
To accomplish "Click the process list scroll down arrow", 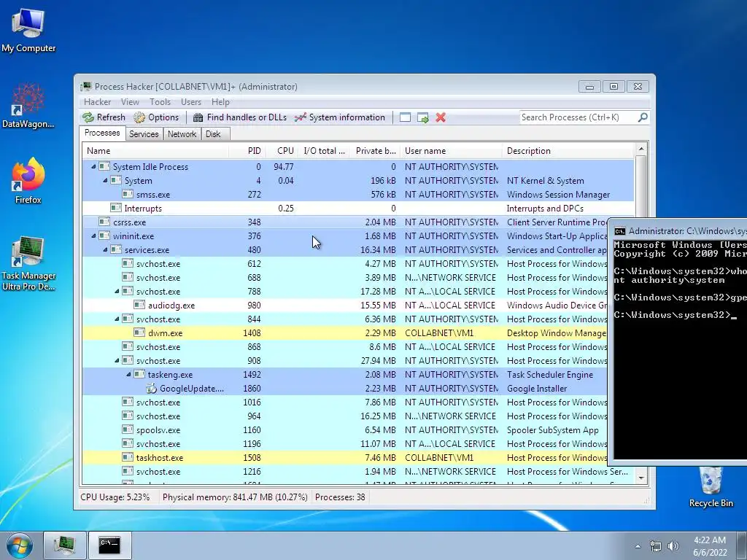I will click(x=641, y=478).
